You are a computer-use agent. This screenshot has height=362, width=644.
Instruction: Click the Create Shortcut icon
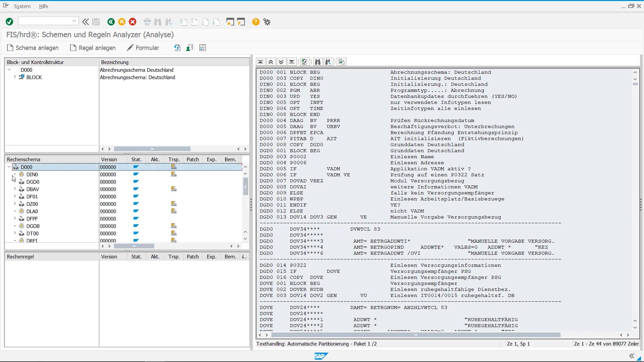point(241,22)
